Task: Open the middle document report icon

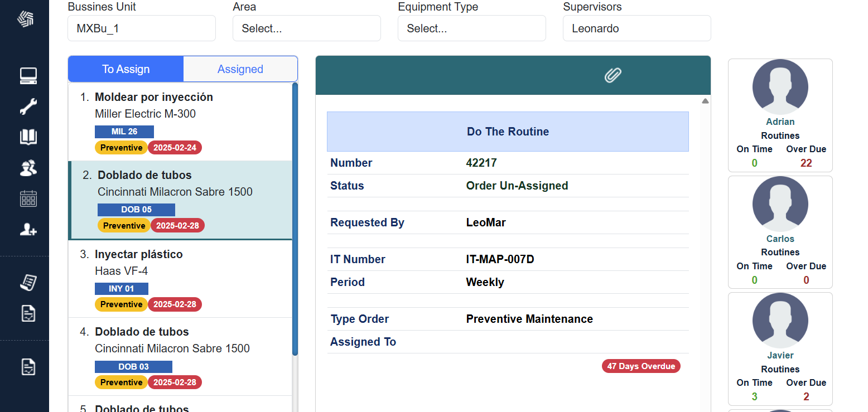Action: coord(28,313)
